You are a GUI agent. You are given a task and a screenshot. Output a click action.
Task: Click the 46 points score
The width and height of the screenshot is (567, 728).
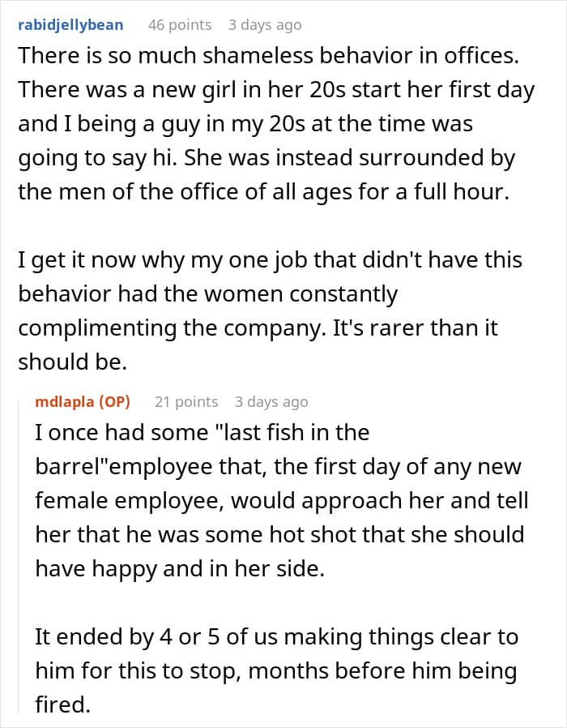click(x=180, y=24)
